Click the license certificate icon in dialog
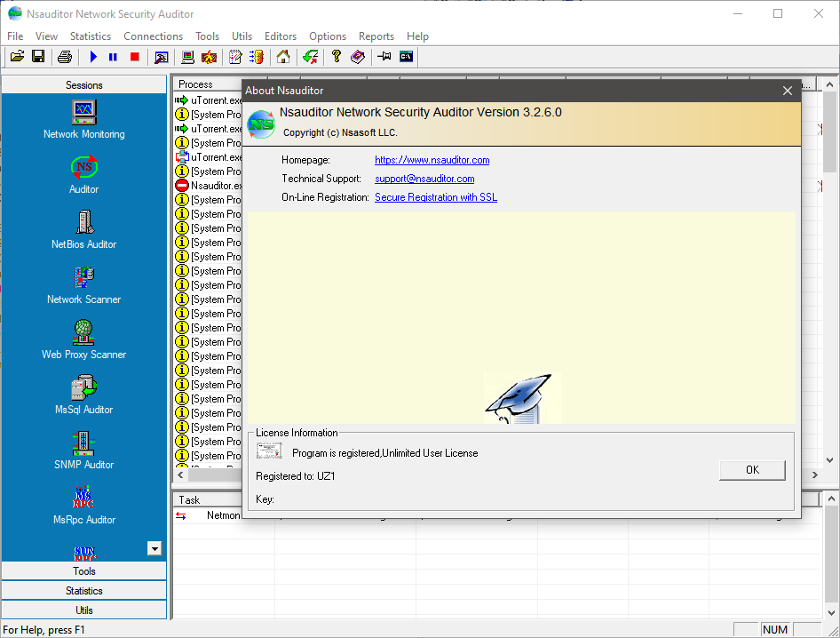840x638 pixels. (269, 451)
